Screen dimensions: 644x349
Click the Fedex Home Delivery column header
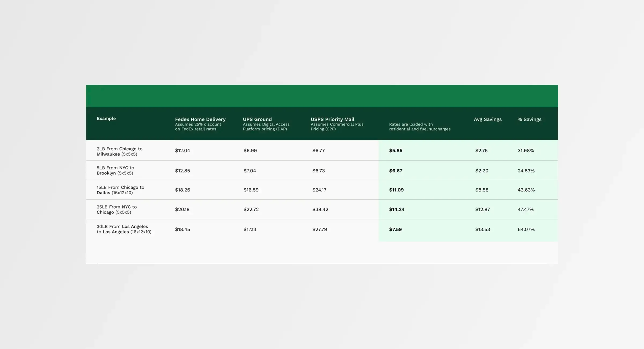[x=200, y=119]
